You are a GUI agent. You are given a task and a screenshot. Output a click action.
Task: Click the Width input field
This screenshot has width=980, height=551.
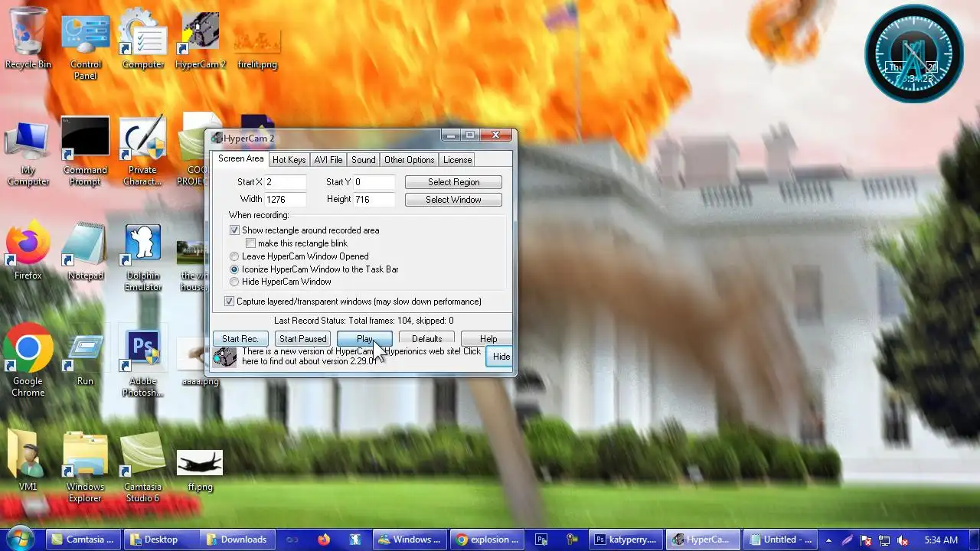click(x=285, y=199)
